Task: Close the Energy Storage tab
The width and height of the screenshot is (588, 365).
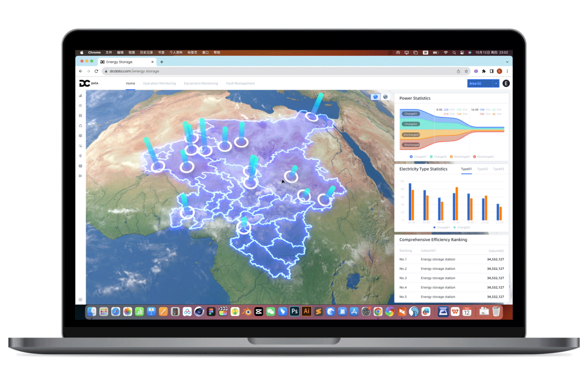Action: pos(152,62)
